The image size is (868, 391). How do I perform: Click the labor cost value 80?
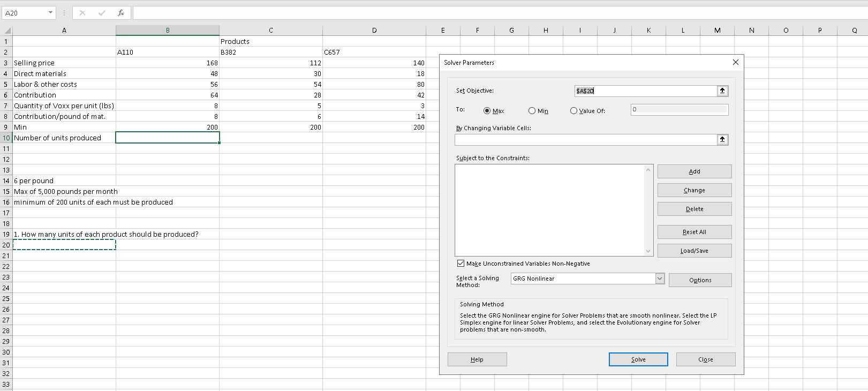pyautogui.click(x=374, y=84)
